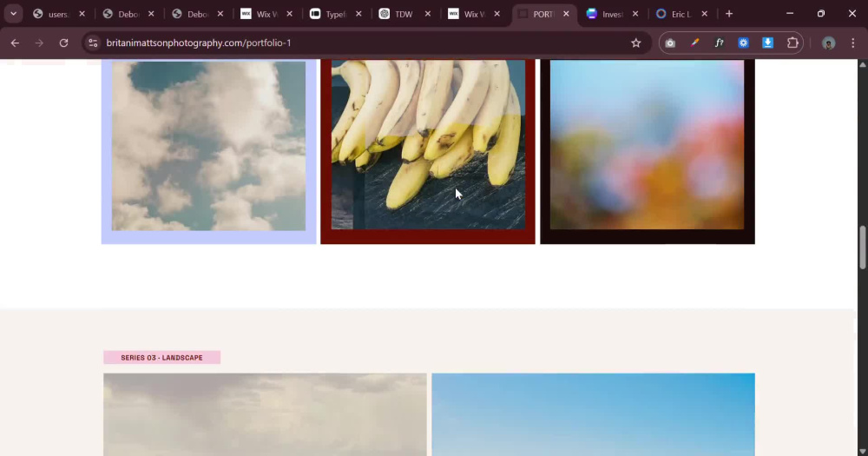Click the scrollbar up arrow
The image size is (868, 456).
pos(863,65)
